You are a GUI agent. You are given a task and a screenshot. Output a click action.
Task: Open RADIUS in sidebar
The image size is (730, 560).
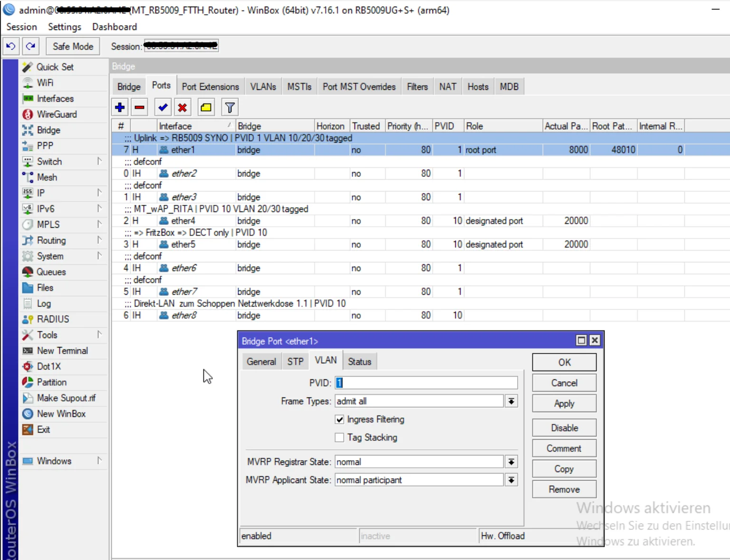(x=53, y=319)
